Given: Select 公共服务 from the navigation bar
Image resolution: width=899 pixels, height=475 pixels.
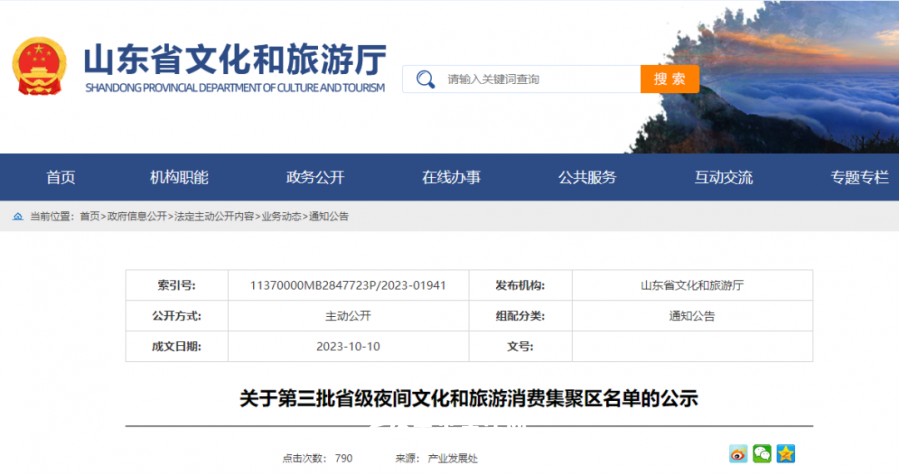Looking at the screenshot, I should click(x=587, y=178).
